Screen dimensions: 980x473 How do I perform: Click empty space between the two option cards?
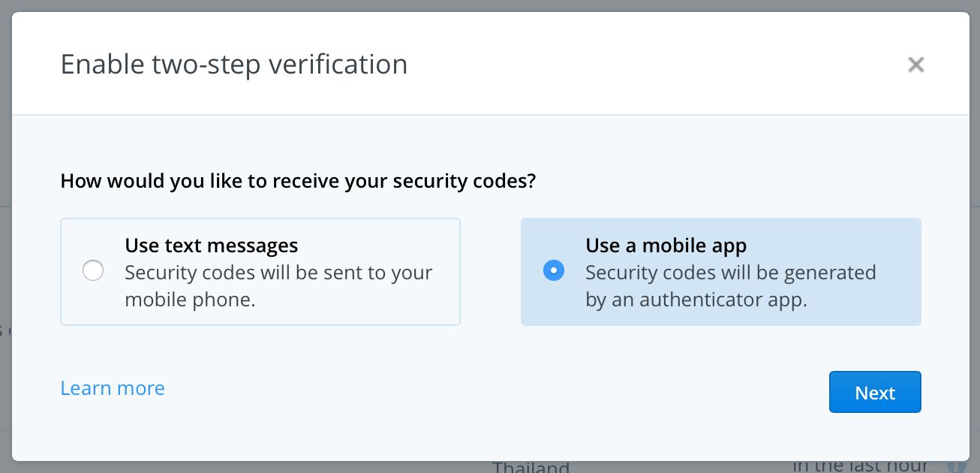[x=490, y=272]
